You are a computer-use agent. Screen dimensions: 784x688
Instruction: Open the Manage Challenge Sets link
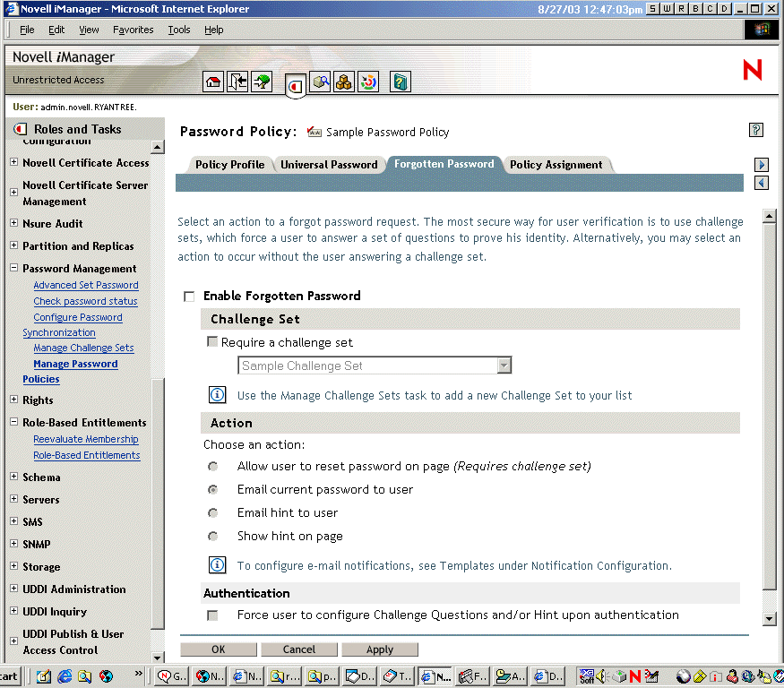coord(83,347)
